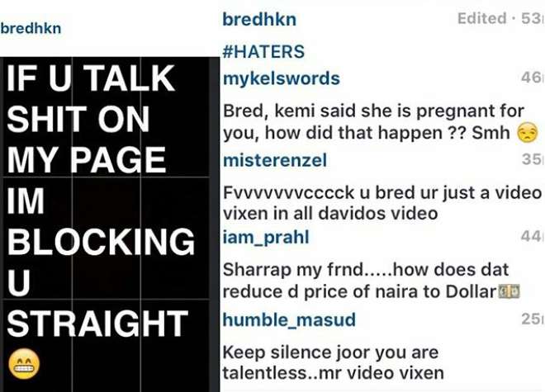This screenshot has height=392, width=545.
Task: Open bredhkn profile above the post image
Action: coord(31,29)
